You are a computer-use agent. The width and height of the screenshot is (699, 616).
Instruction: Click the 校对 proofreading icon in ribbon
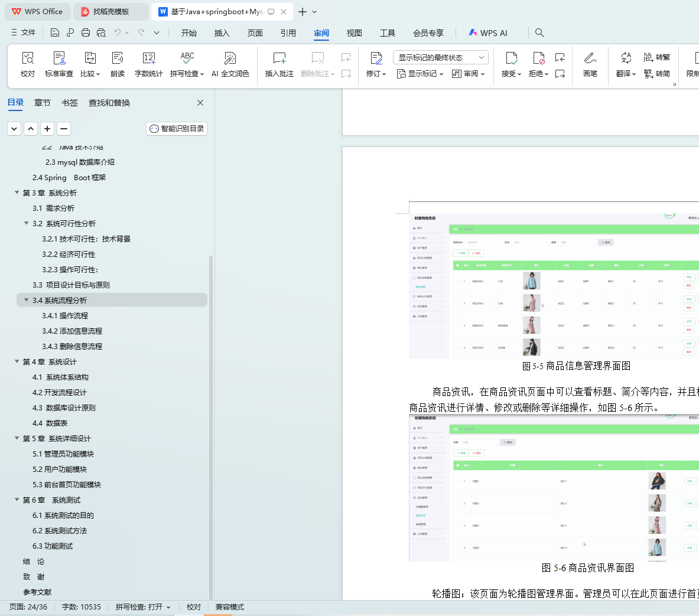pyautogui.click(x=28, y=64)
